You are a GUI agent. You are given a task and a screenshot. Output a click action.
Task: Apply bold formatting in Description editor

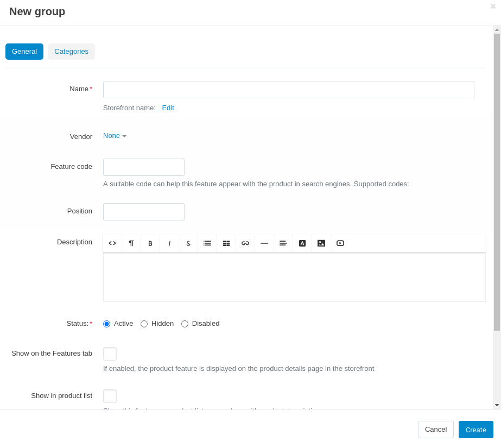click(150, 243)
